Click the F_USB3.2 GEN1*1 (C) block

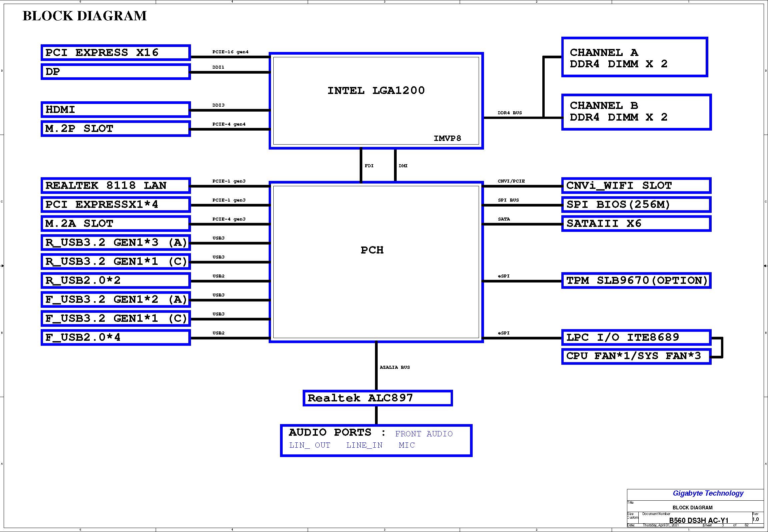click(x=116, y=319)
